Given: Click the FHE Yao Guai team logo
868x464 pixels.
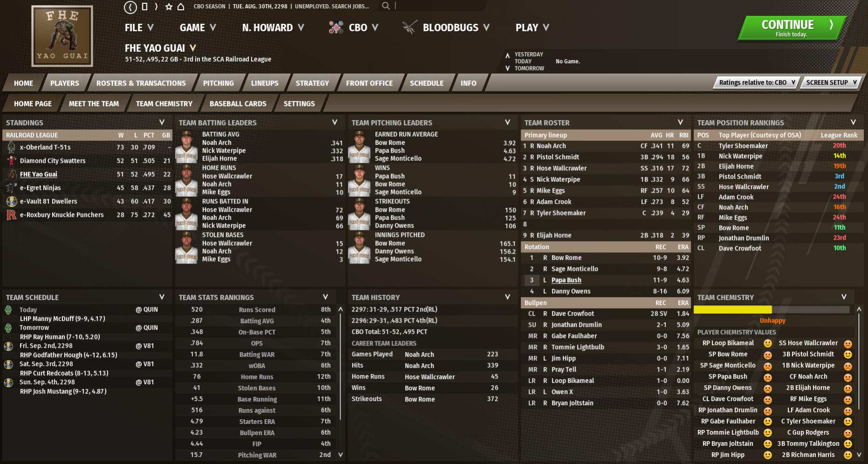Looking at the screenshot, I should 62,36.
